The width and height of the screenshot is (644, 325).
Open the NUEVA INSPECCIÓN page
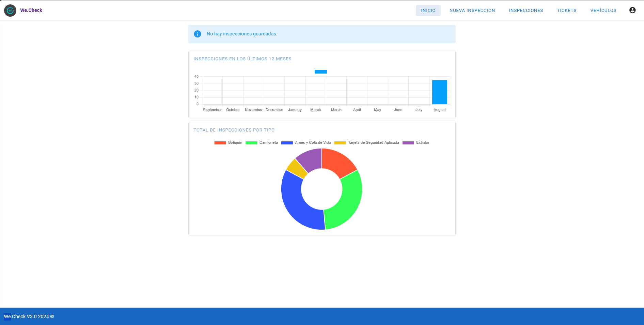[472, 11]
